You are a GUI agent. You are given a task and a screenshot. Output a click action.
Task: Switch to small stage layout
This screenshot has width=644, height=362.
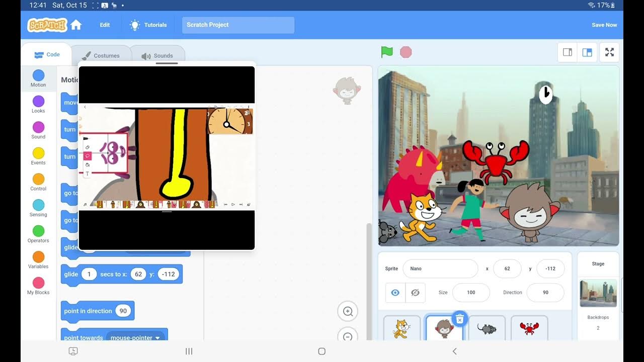(x=568, y=52)
